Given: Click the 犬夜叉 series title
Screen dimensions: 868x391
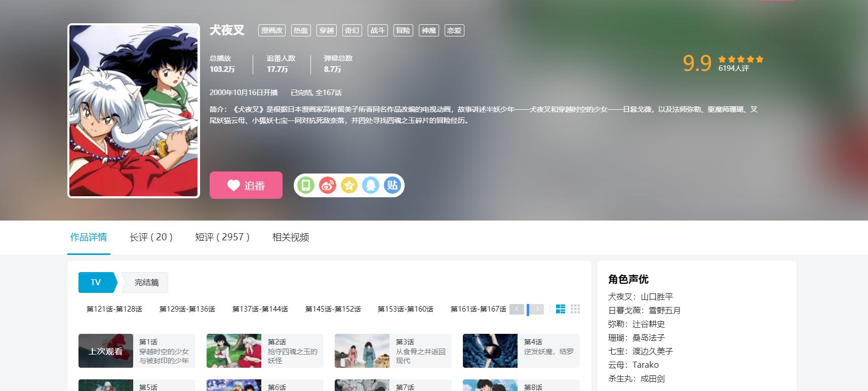Looking at the screenshot, I should tap(227, 30).
